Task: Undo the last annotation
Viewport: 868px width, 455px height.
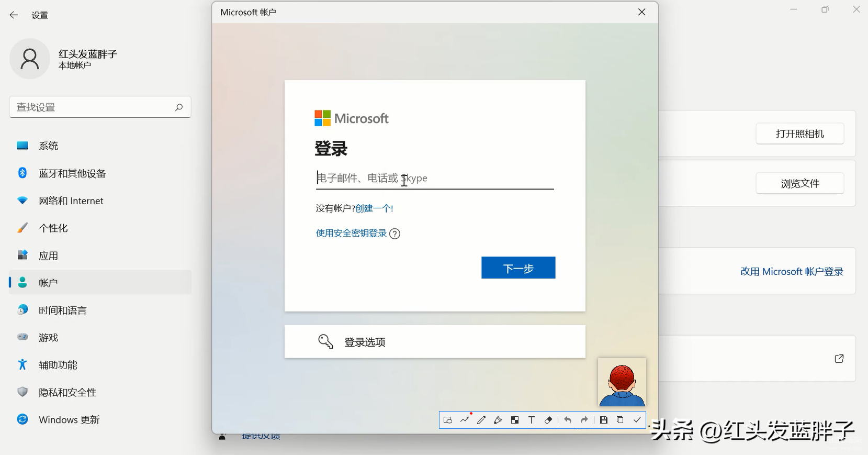Action: click(x=568, y=420)
